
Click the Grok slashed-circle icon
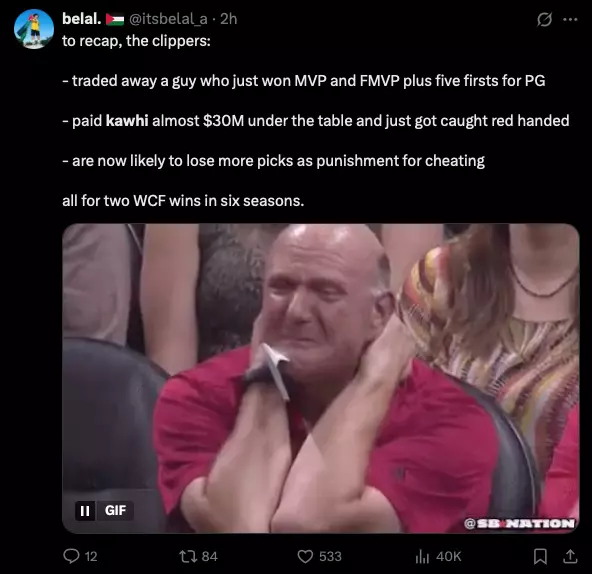(544, 19)
